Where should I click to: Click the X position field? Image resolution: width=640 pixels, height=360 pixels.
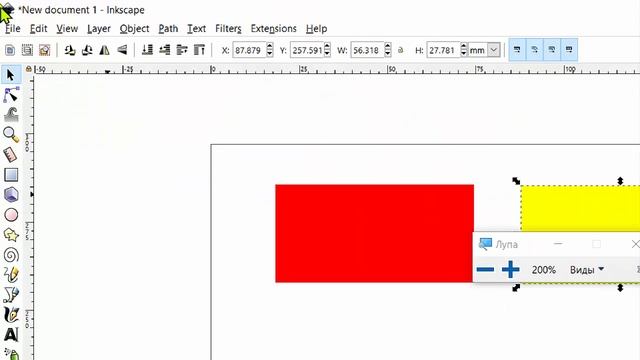click(249, 50)
